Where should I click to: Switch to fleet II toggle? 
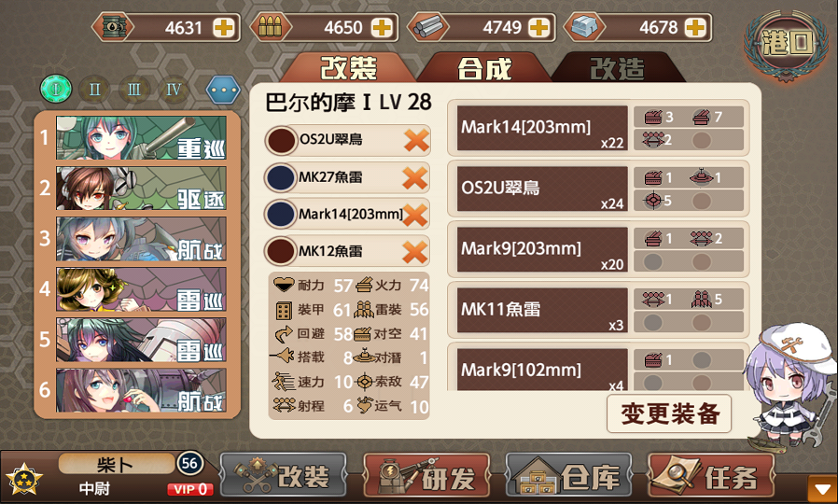coord(94,90)
